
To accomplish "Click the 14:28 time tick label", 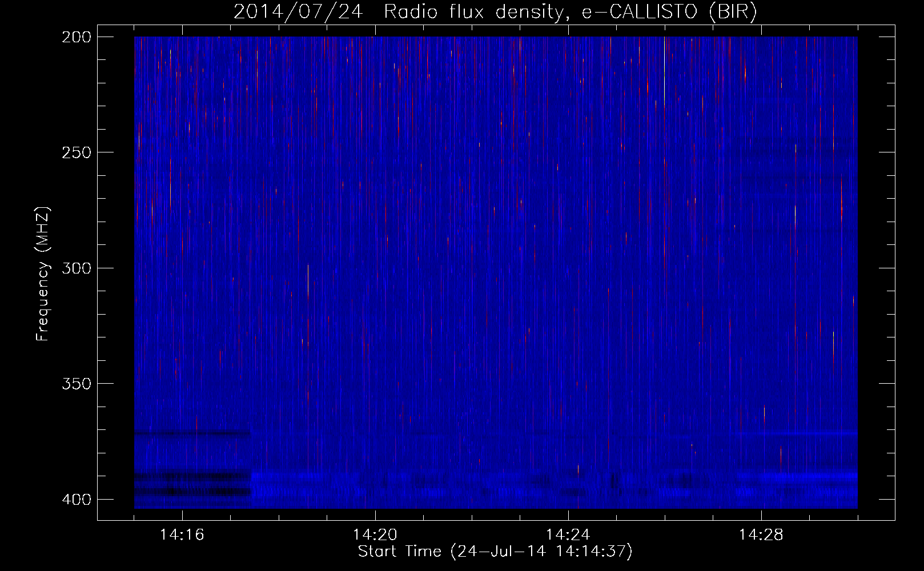I will click(761, 535).
